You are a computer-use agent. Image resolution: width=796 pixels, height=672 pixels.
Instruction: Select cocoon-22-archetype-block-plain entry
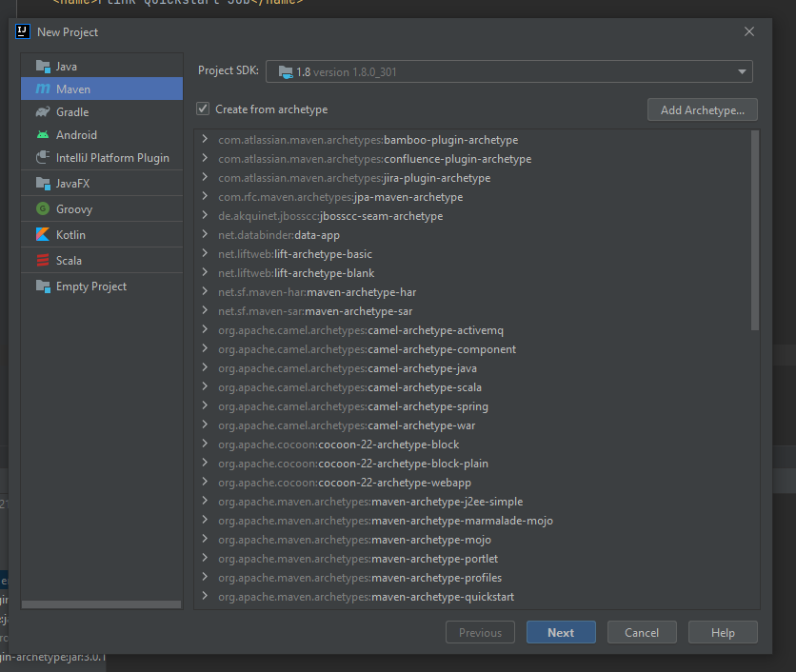pyautogui.click(x=353, y=464)
